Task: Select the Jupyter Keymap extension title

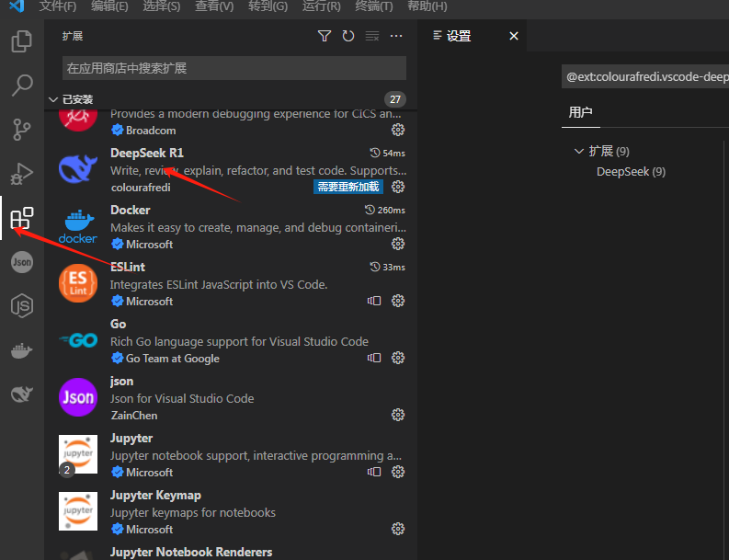Action: (155, 496)
